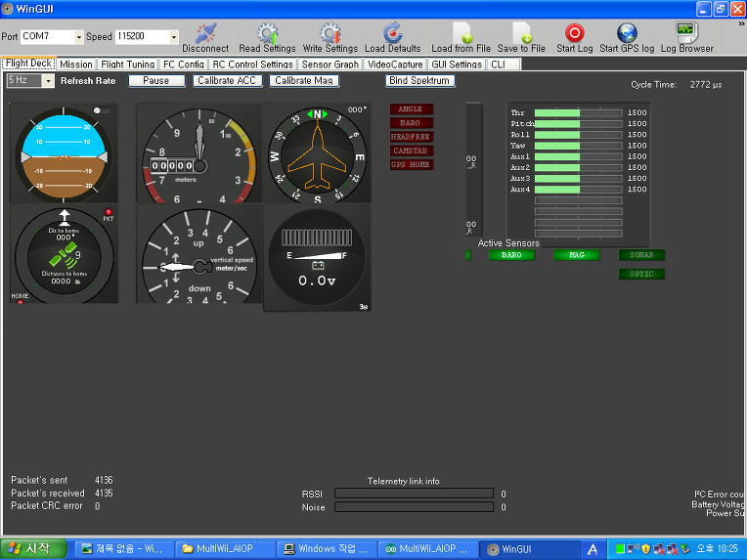Viewport: 747px width, 560px height.
Task: Click the Read Settings gear icon
Action: 267,33
